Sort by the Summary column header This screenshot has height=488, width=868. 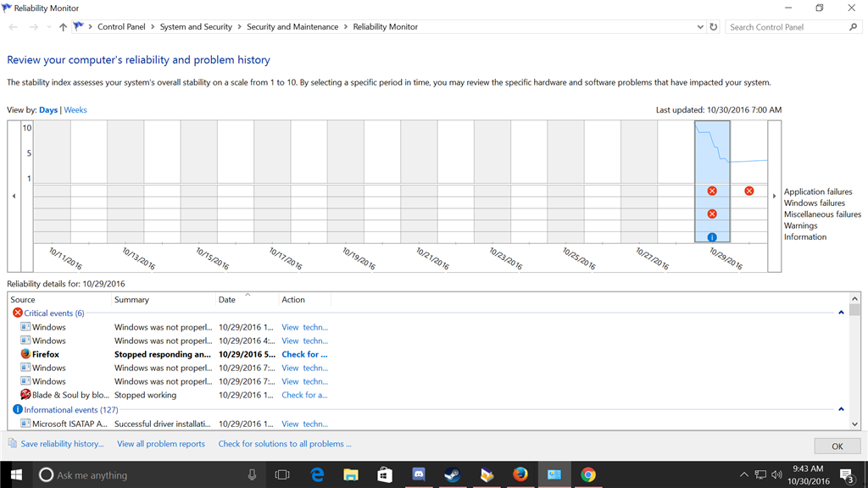(x=163, y=299)
